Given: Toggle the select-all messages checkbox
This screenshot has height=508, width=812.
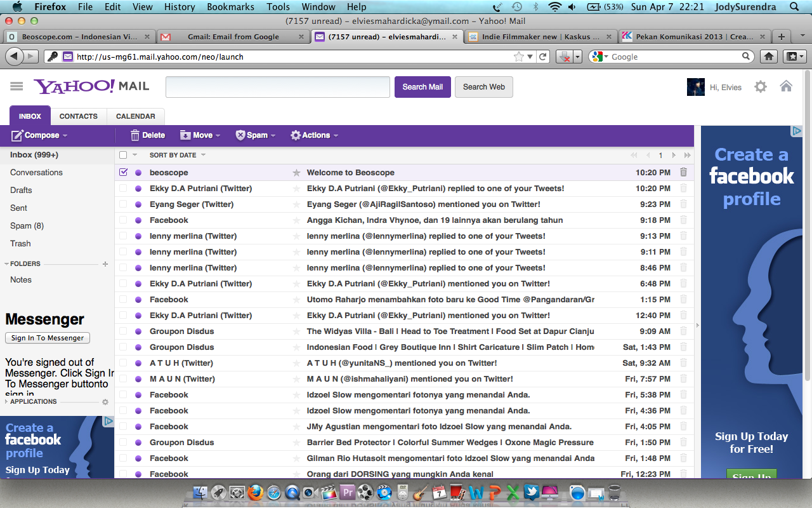Looking at the screenshot, I should [x=123, y=155].
